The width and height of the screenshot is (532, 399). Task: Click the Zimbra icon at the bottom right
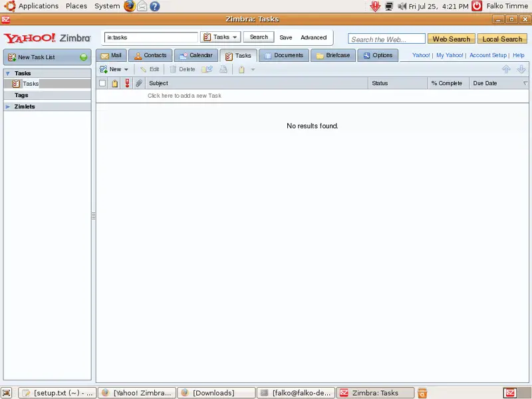[x=509, y=393]
